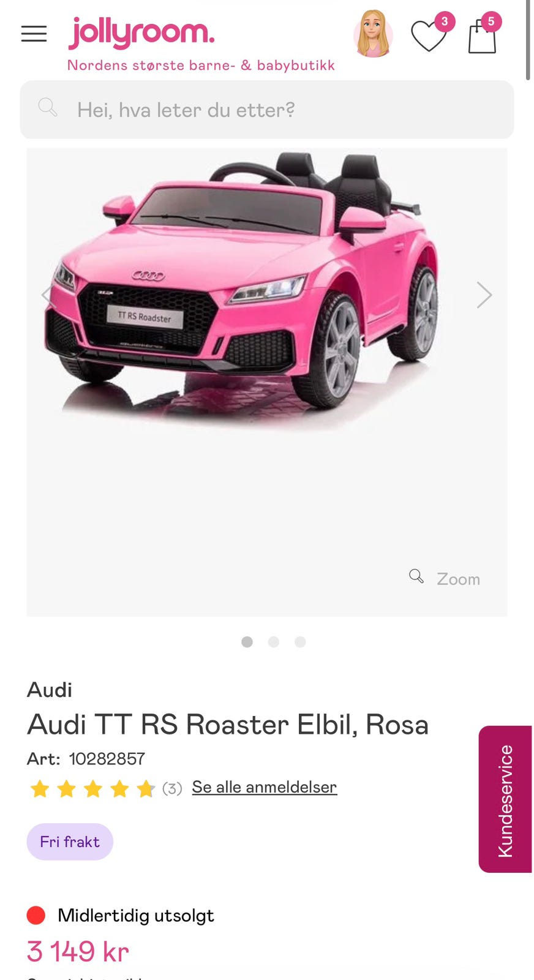
Task: Click the Audi brand link
Action: click(50, 690)
